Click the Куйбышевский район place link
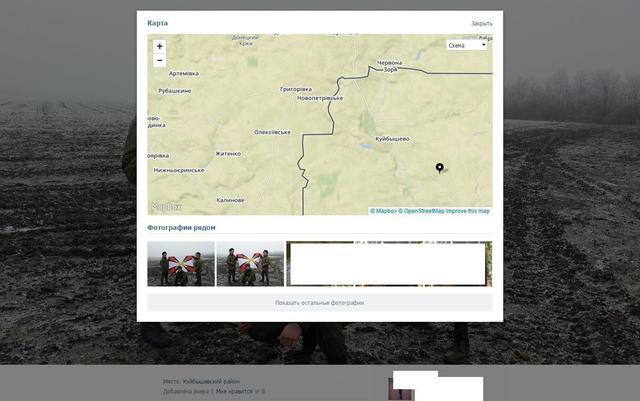Image resolution: width=640 pixels, height=401 pixels. click(211, 381)
